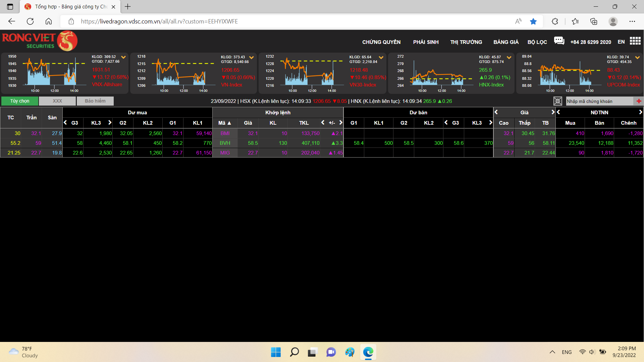The image size is (644, 362).
Task: Open the browser extensions puzzle icon
Action: 555,21
